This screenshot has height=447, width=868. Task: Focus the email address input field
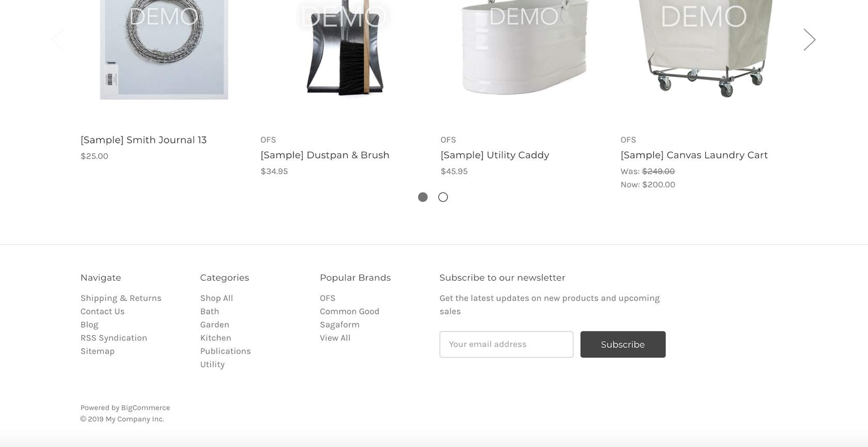[x=506, y=344]
